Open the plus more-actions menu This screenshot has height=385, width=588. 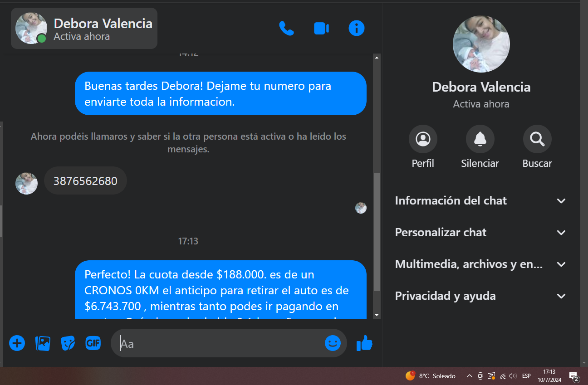17,343
